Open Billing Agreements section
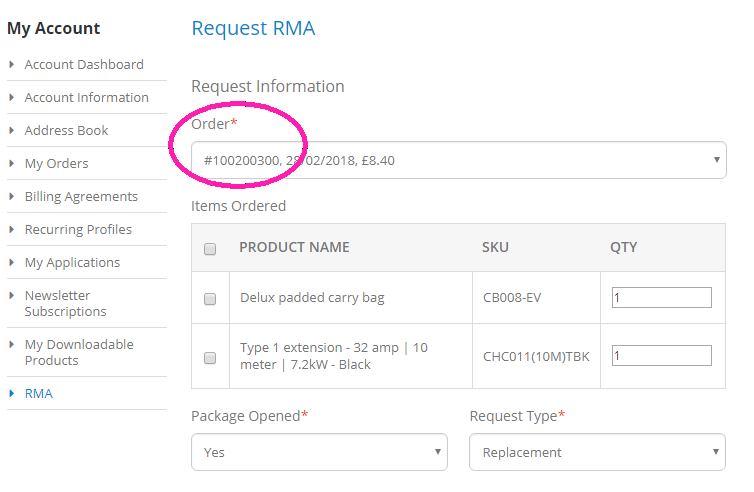This screenshot has height=492, width=754. [81, 196]
